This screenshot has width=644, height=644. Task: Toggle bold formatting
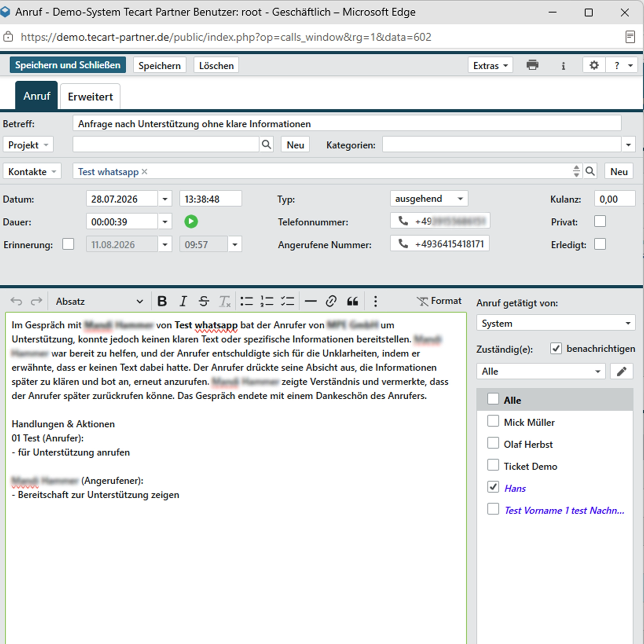pyautogui.click(x=162, y=301)
